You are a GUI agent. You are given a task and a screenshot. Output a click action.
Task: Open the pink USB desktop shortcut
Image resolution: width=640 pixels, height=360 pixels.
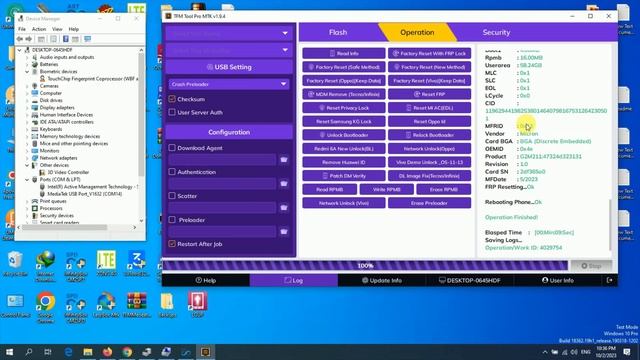click(x=198, y=305)
